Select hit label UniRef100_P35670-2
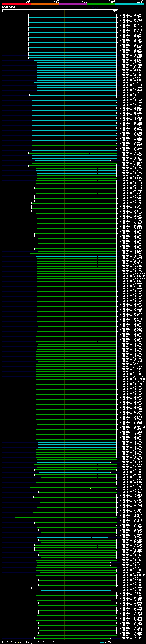The width and height of the screenshot is (146, 644). pos(132,376)
